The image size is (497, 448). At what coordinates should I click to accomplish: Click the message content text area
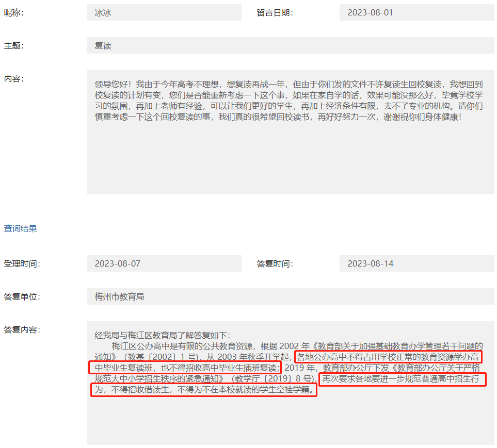(291, 131)
